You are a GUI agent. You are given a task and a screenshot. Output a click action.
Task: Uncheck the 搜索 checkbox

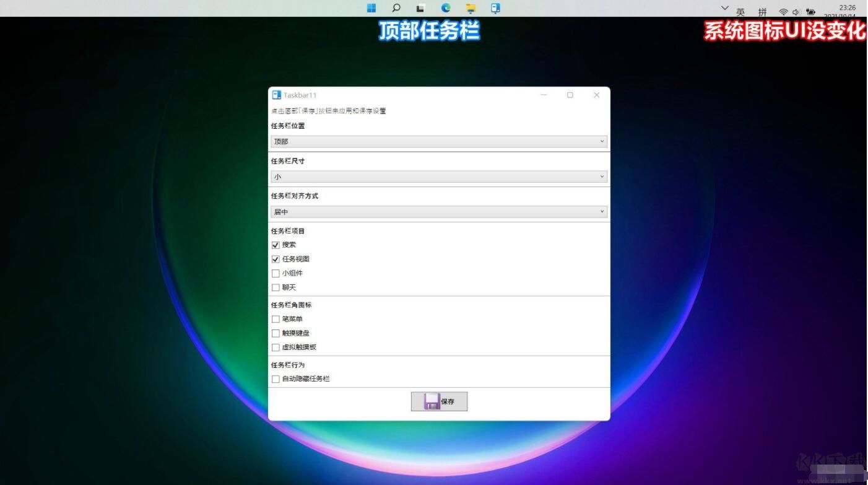(276, 245)
